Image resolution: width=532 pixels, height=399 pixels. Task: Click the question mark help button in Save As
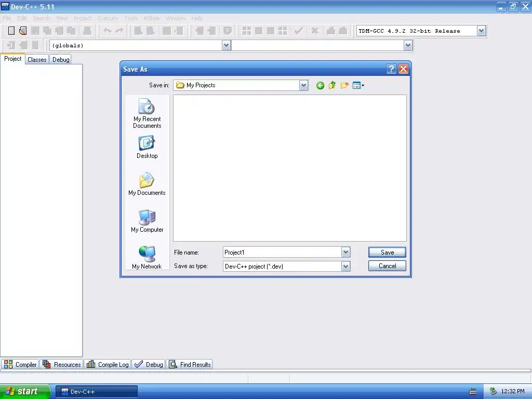(391, 69)
